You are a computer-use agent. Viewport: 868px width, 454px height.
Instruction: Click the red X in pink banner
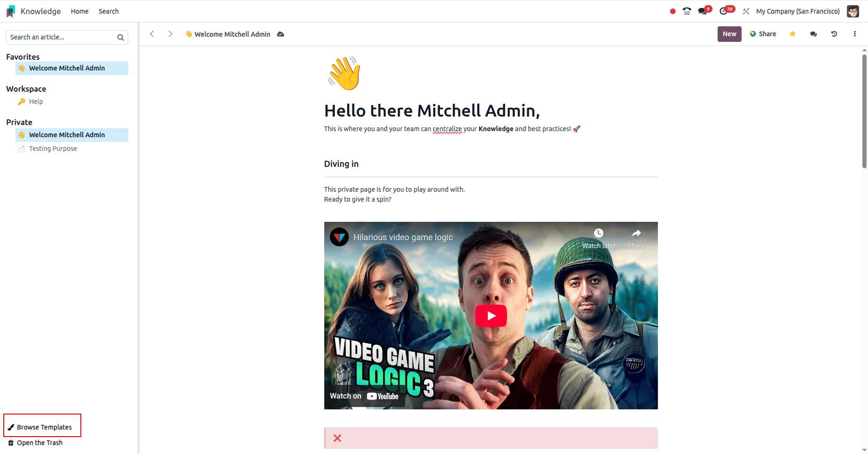(337, 438)
